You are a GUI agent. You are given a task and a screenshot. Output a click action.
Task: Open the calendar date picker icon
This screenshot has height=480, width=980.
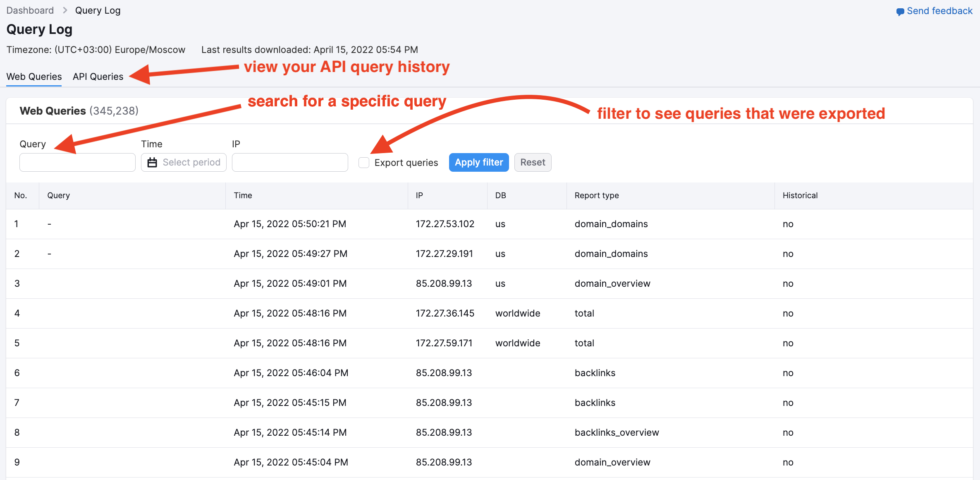tap(152, 162)
